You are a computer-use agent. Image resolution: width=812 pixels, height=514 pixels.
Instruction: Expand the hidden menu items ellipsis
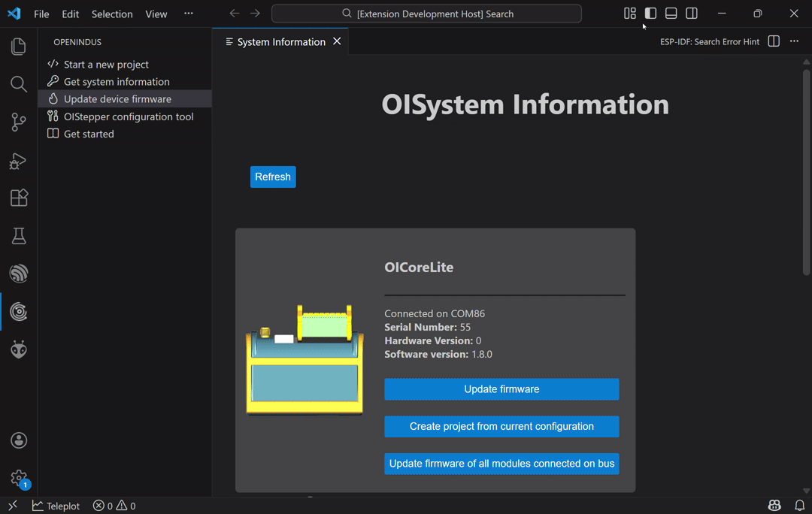point(189,14)
